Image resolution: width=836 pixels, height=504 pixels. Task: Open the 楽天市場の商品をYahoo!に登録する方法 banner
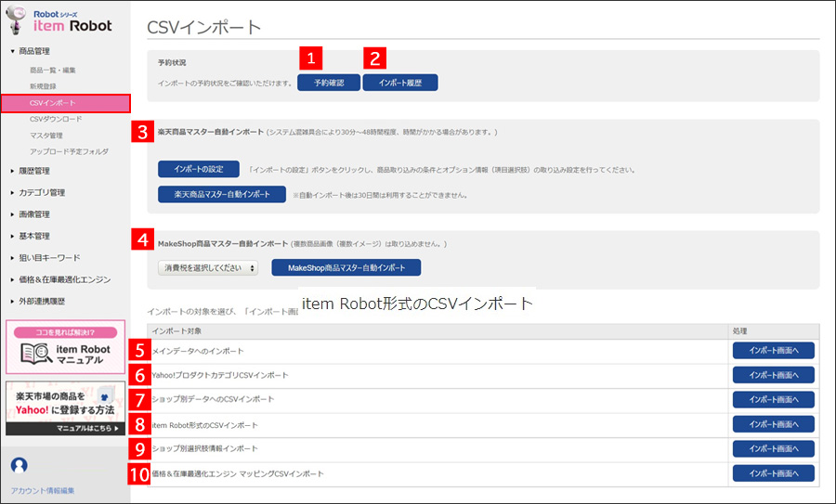point(66,408)
